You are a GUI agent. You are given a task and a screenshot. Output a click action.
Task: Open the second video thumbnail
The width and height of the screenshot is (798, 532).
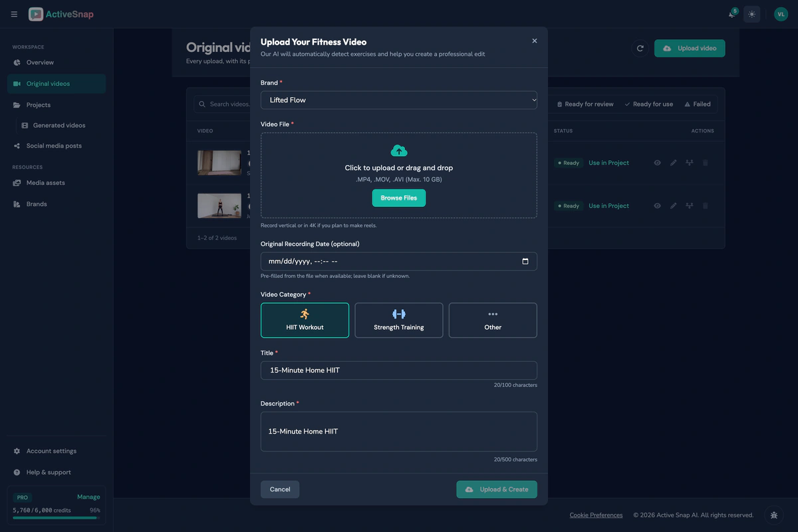click(219, 206)
